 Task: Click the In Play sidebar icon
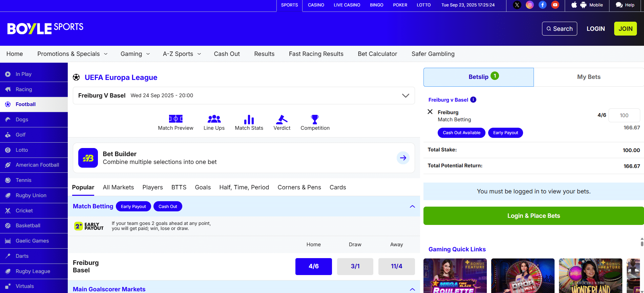coord(8,74)
